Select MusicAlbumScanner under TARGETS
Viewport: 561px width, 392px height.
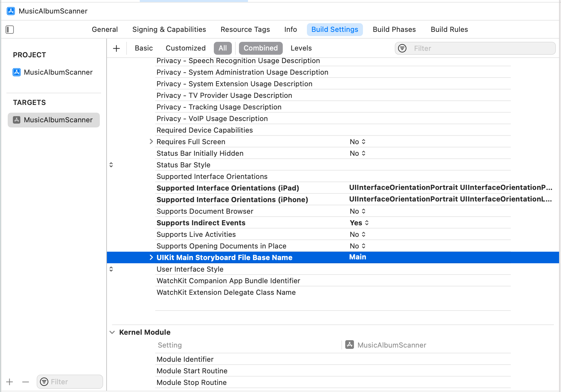54,120
